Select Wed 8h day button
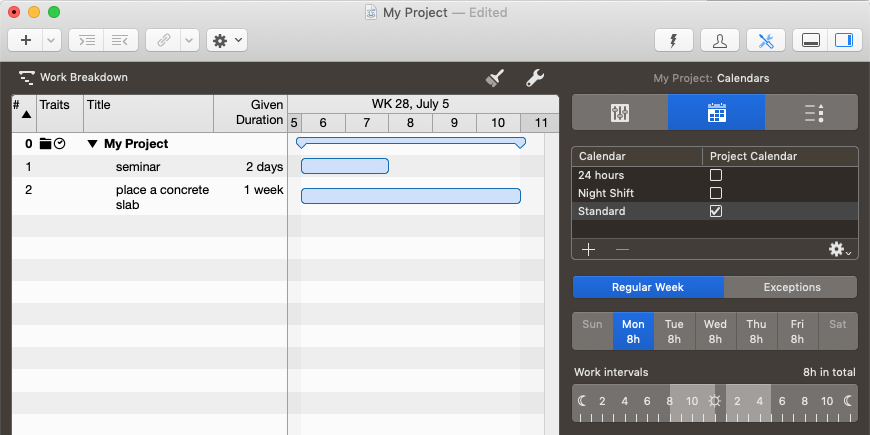Viewport: 870px width, 435px height. point(715,331)
